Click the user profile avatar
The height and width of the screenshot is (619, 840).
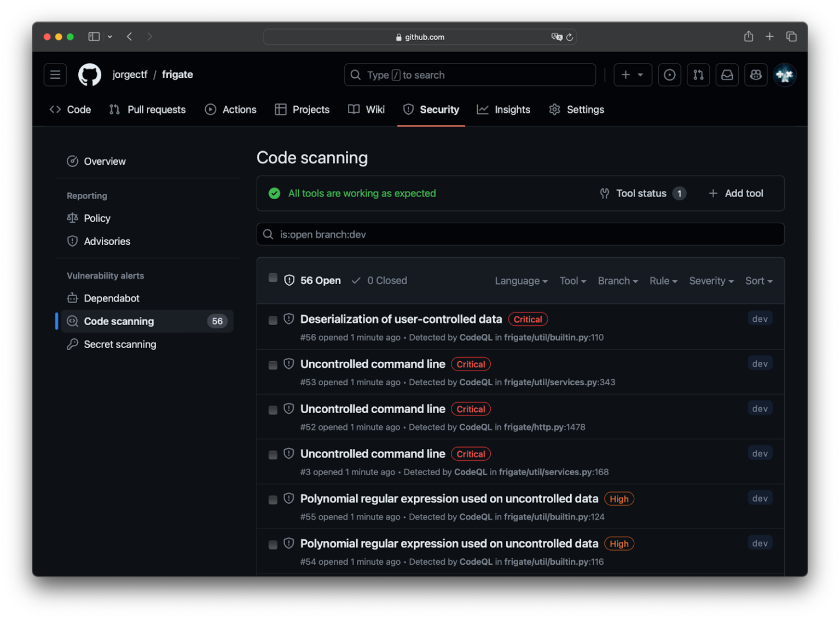[784, 75]
